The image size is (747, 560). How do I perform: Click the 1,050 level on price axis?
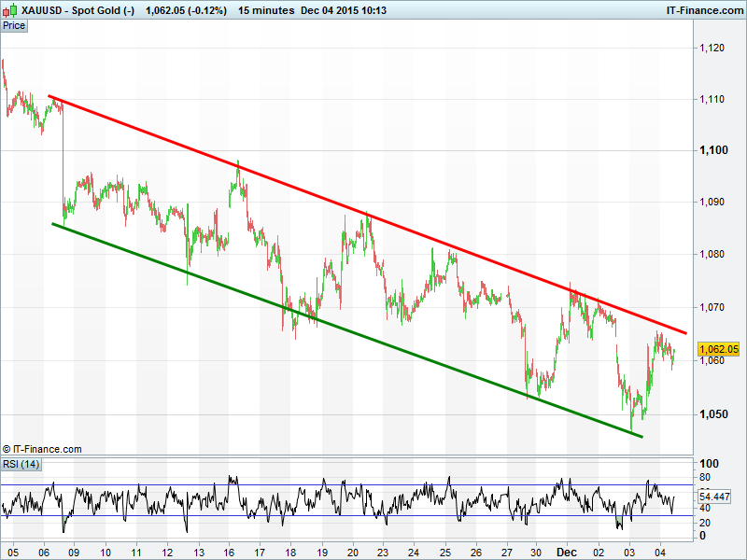712,413
